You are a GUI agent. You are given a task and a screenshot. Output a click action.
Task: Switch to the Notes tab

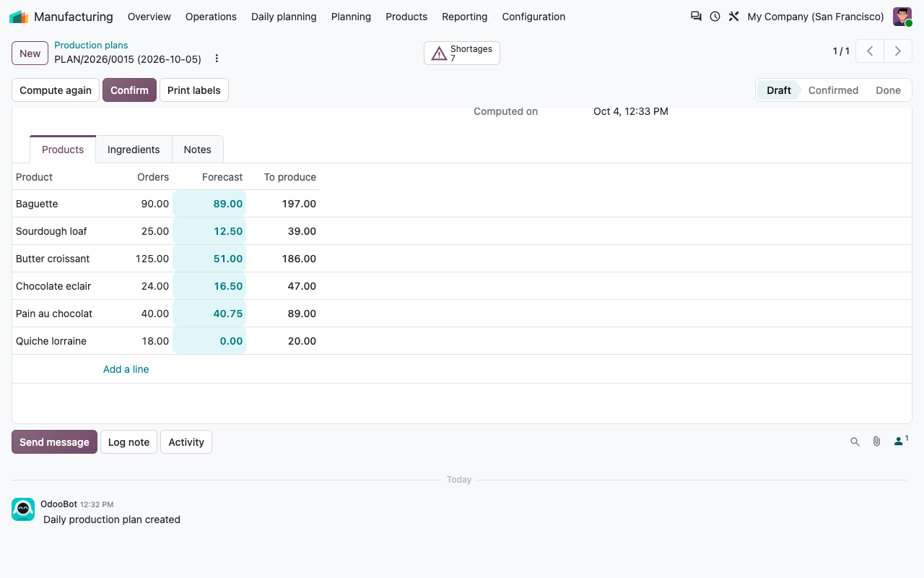pos(197,150)
